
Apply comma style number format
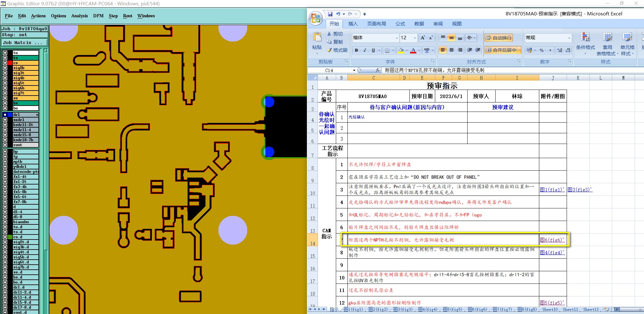tap(550, 50)
